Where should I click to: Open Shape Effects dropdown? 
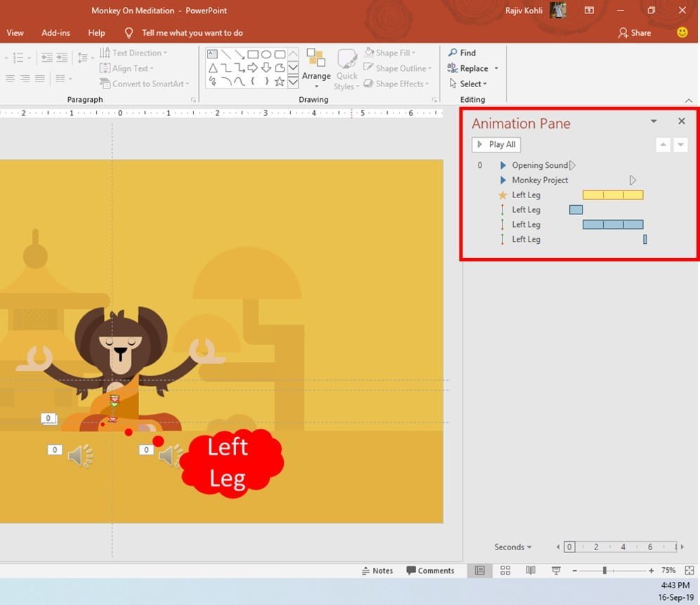tap(396, 84)
